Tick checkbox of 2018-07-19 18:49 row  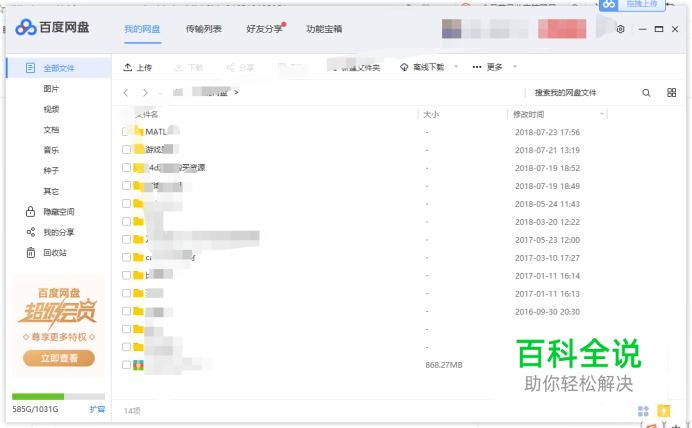click(126, 185)
